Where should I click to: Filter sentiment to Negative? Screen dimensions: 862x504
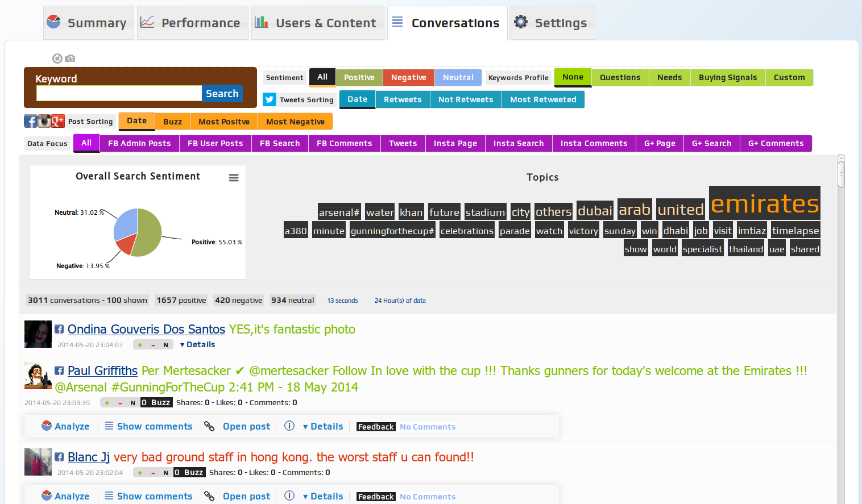(409, 77)
